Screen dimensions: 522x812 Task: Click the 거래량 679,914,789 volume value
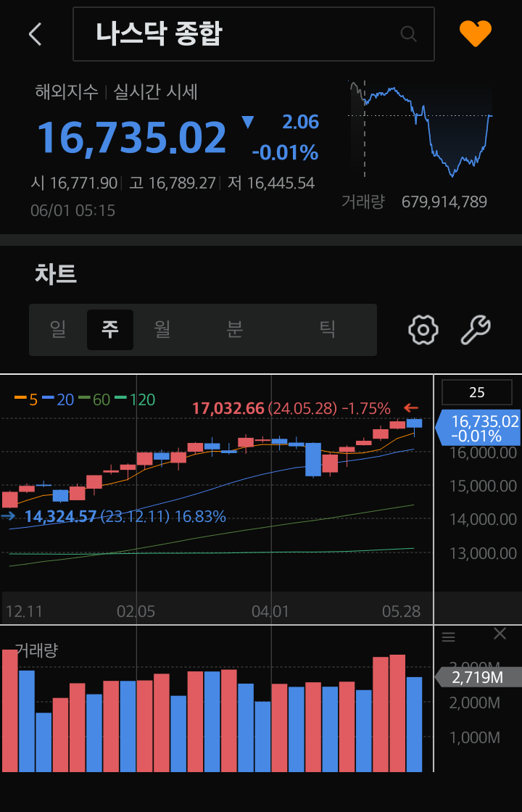(x=444, y=202)
